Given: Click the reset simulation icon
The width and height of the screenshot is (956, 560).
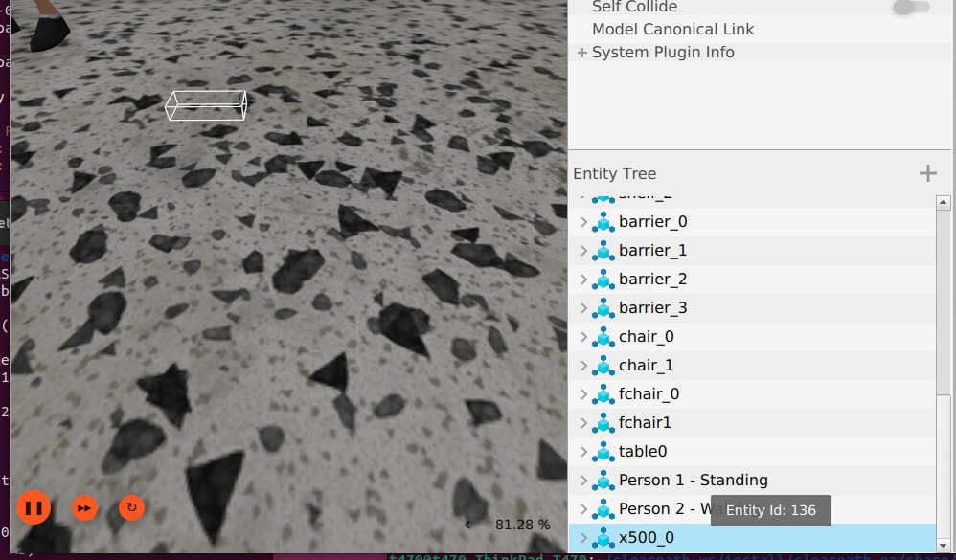Looking at the screenshot, I should coord(131,508).
